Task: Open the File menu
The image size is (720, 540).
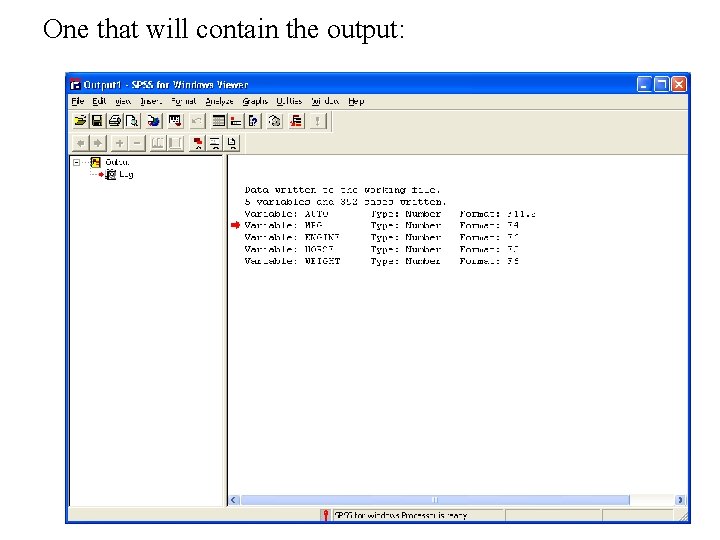Action: pyautogui.click(x=78, y=101)
